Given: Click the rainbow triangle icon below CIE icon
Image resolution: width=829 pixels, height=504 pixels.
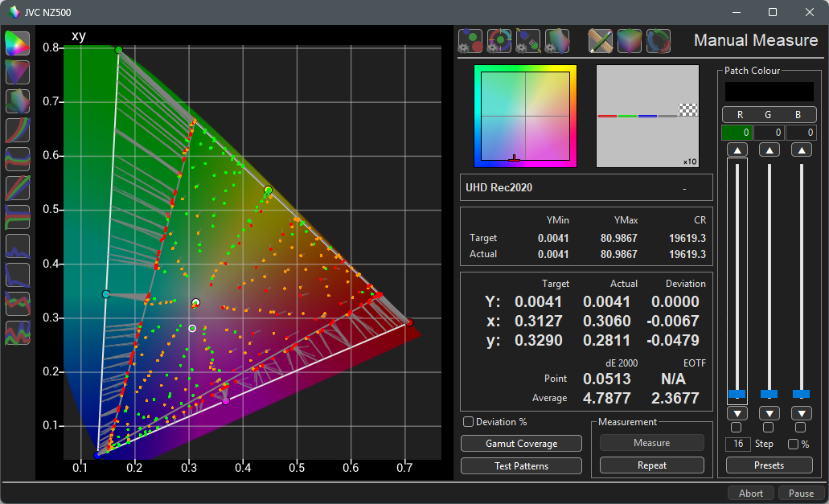Looking at the screenshot, I should coord(18,72).
